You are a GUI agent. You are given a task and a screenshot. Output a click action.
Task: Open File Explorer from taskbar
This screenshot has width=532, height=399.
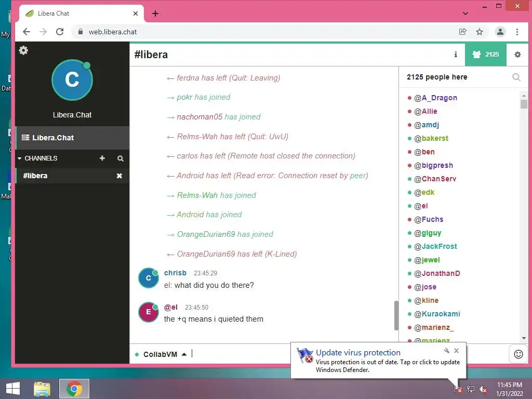pos(42,389)
